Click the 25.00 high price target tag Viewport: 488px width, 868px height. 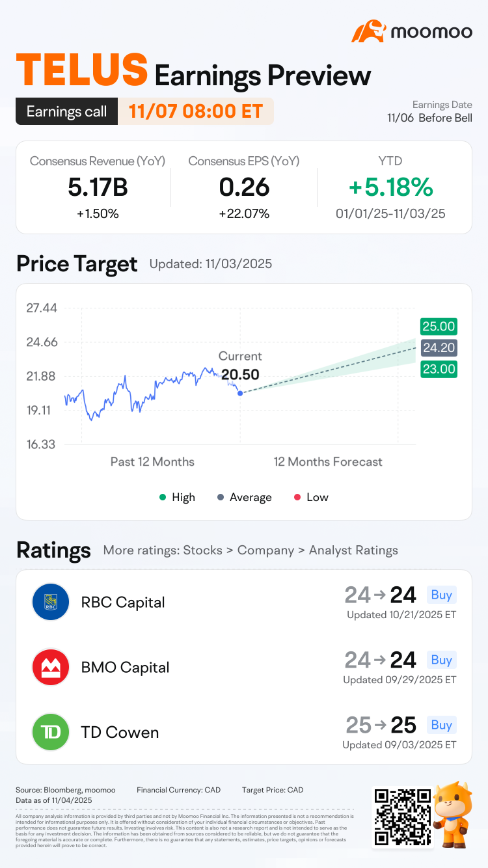pos(439,327)
